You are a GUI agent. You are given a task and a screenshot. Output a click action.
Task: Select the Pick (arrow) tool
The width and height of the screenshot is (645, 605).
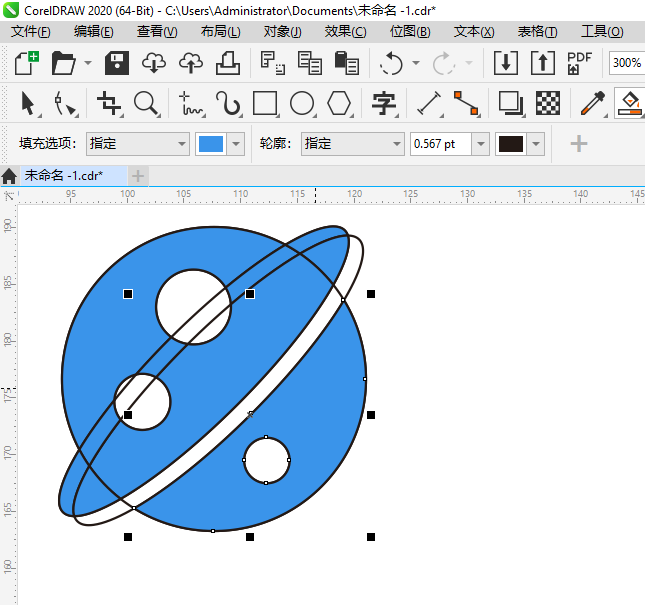[28, 104]
